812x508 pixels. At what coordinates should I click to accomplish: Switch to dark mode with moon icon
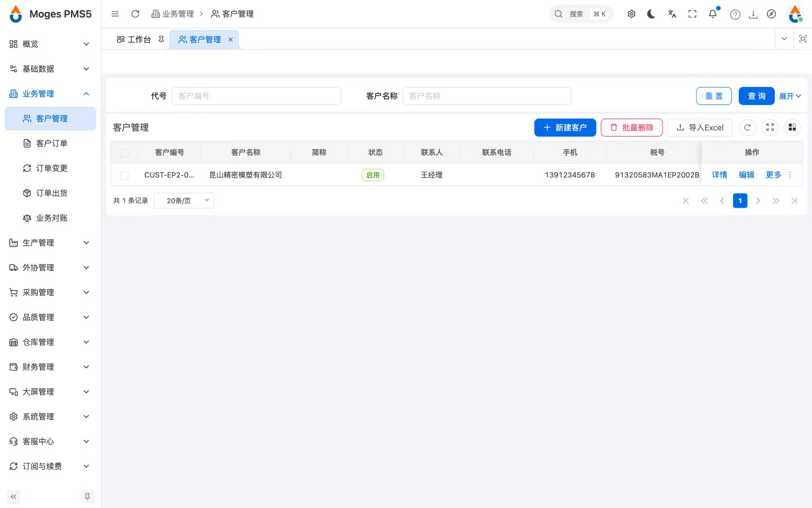coord(651,14)
